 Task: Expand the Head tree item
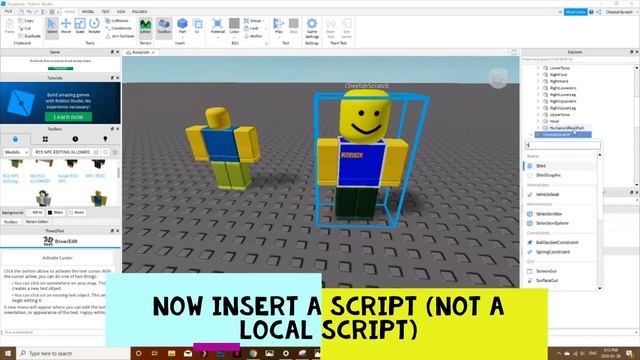[x=538, y=121]
